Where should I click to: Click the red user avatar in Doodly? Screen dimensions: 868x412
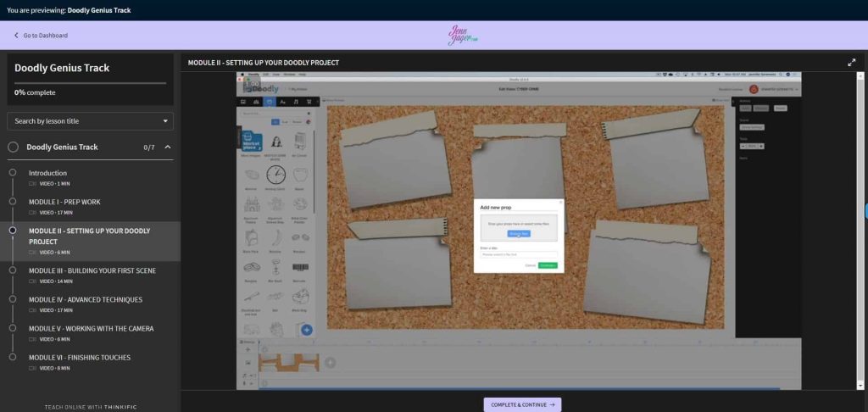tap(754, 89)
